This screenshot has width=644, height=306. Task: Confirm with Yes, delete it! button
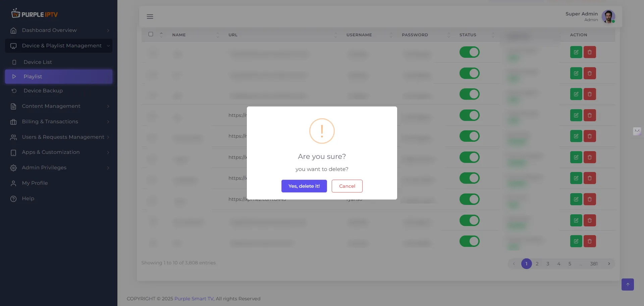[x=304, y=186]
